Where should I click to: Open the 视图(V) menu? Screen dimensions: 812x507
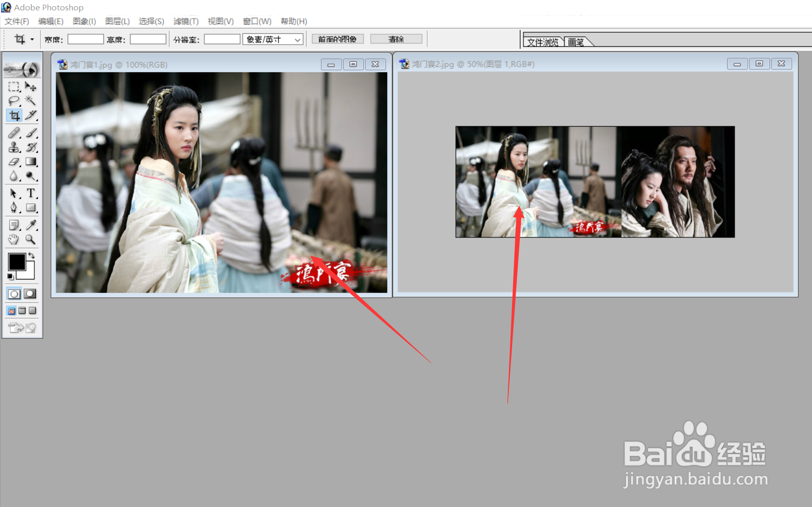[220, 21]
